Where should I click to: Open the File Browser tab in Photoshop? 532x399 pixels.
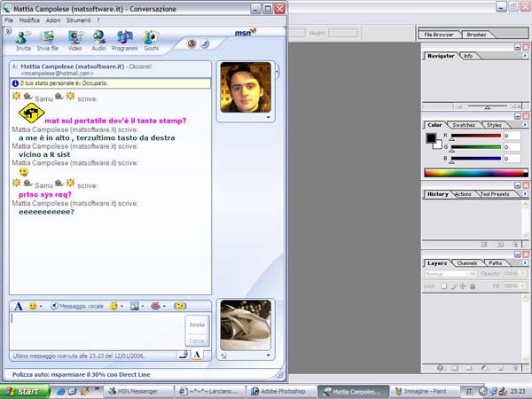coord(439,35)
